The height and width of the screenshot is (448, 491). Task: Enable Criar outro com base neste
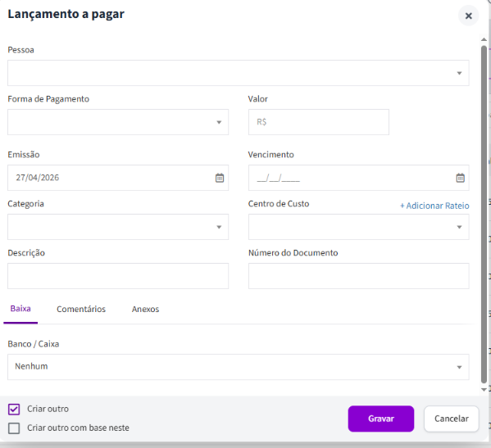click(14, 428)
